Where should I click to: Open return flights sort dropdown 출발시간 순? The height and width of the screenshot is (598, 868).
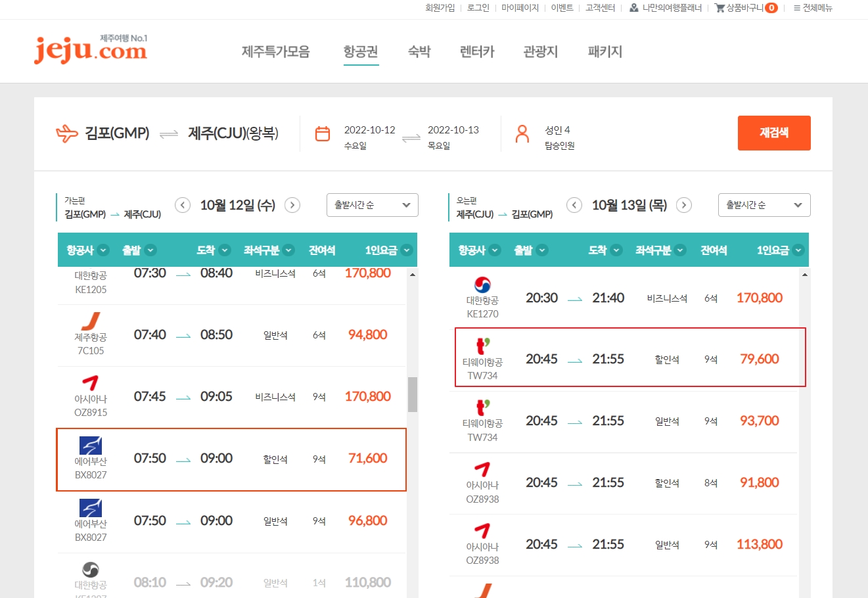pos(764,205)
